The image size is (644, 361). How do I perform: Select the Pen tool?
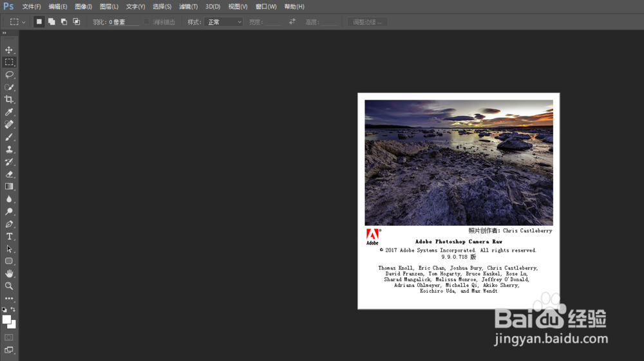9,224
